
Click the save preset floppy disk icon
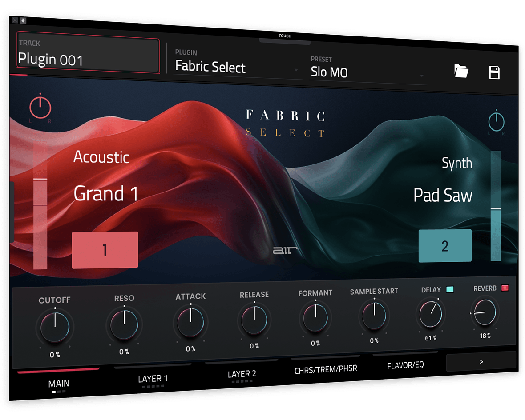(494, 72)
